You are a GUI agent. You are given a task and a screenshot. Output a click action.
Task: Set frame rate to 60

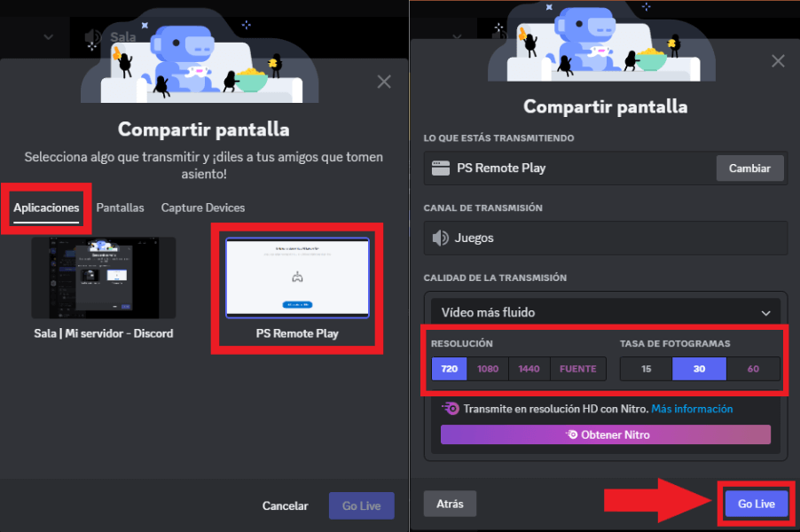point(754,369)
